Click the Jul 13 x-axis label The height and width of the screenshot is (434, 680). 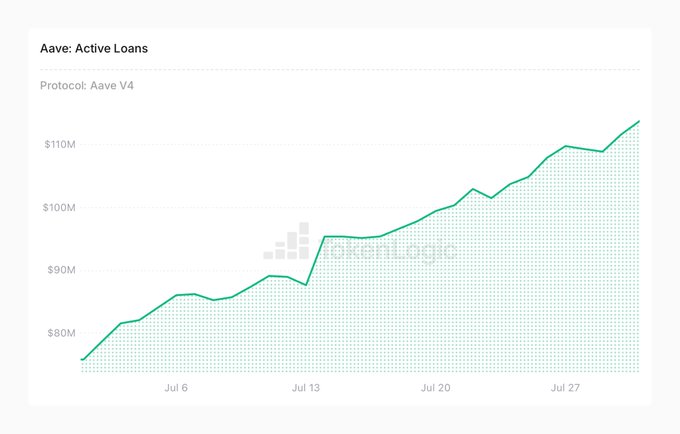306,388
